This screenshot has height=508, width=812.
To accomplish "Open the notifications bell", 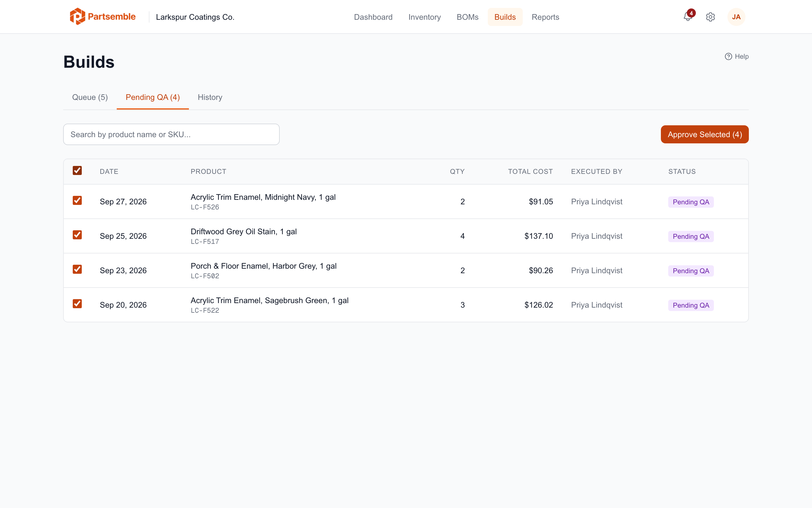I will coord(688,16).
